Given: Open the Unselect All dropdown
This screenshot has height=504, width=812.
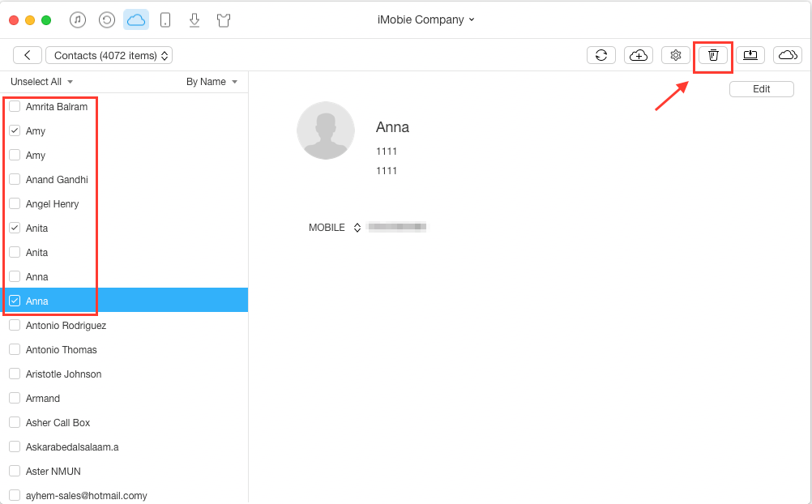Looking at the screenshot, I should click(41, 82).
